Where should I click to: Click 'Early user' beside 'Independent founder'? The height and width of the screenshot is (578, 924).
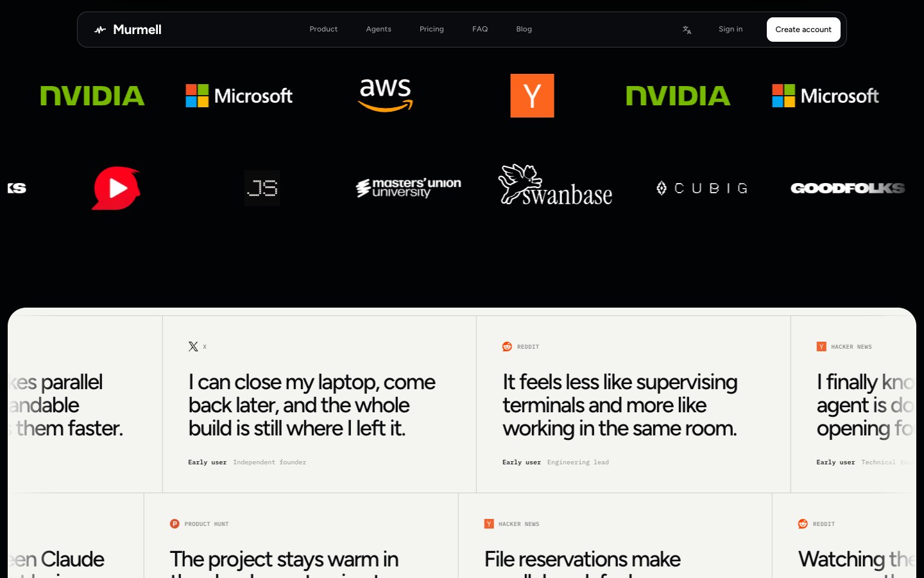click(x=207, y=462)
